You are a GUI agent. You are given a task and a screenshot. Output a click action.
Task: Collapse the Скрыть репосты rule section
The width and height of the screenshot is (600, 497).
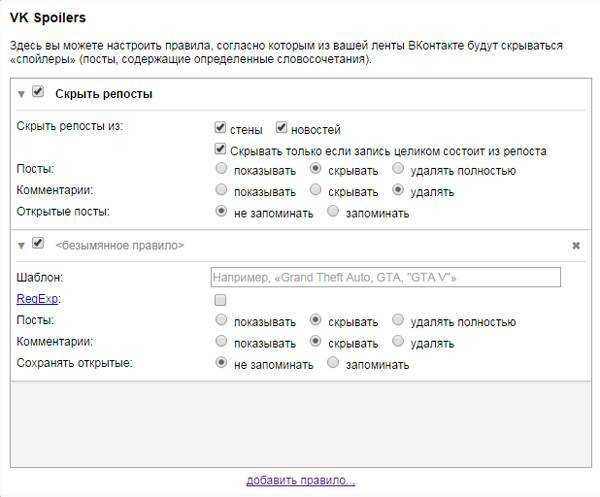point(21,94)
